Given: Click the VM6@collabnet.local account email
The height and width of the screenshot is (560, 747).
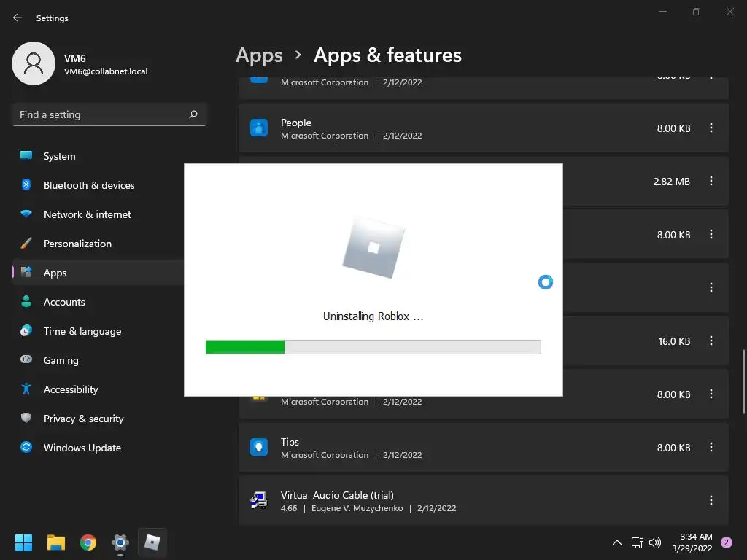Looking at the screenshot, I should pos(106,71).
